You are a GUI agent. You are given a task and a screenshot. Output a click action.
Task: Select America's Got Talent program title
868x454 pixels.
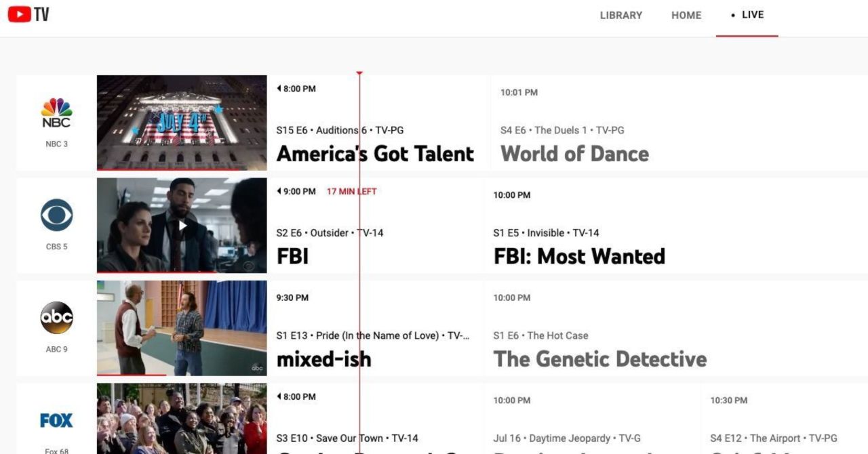tap(375, 154)
